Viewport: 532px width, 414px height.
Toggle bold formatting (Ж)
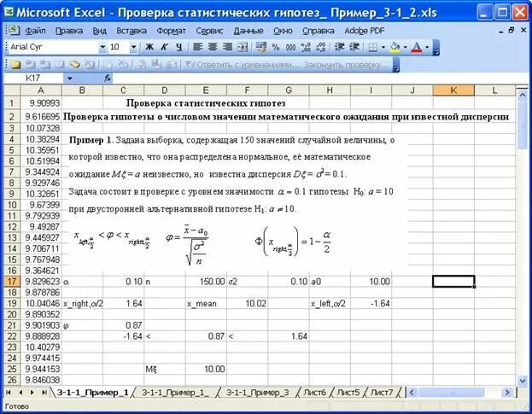[x=149, y=47]
